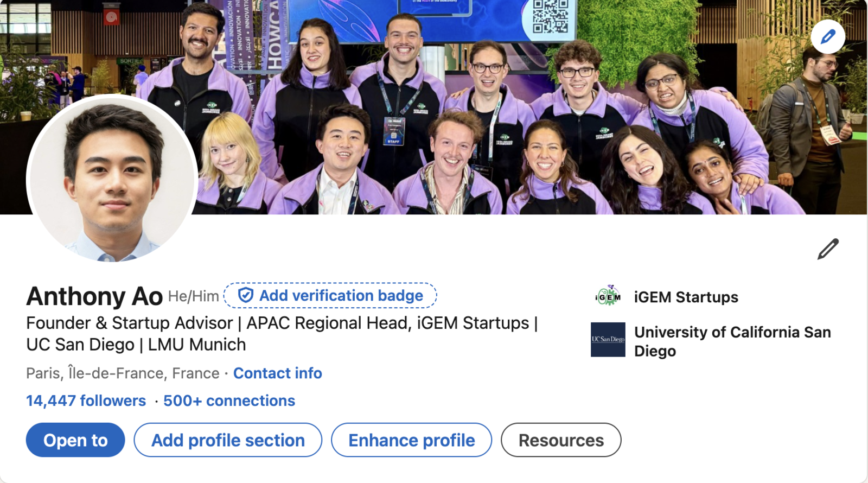
Task: Click the Add verification badge text
Action: [x=341, y=295]
